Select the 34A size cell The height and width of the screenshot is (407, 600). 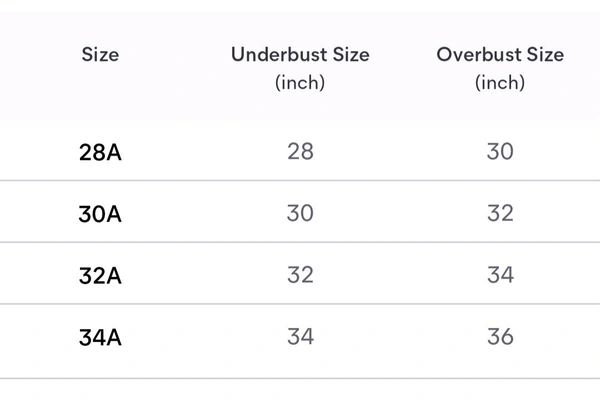tap(100, 337)
